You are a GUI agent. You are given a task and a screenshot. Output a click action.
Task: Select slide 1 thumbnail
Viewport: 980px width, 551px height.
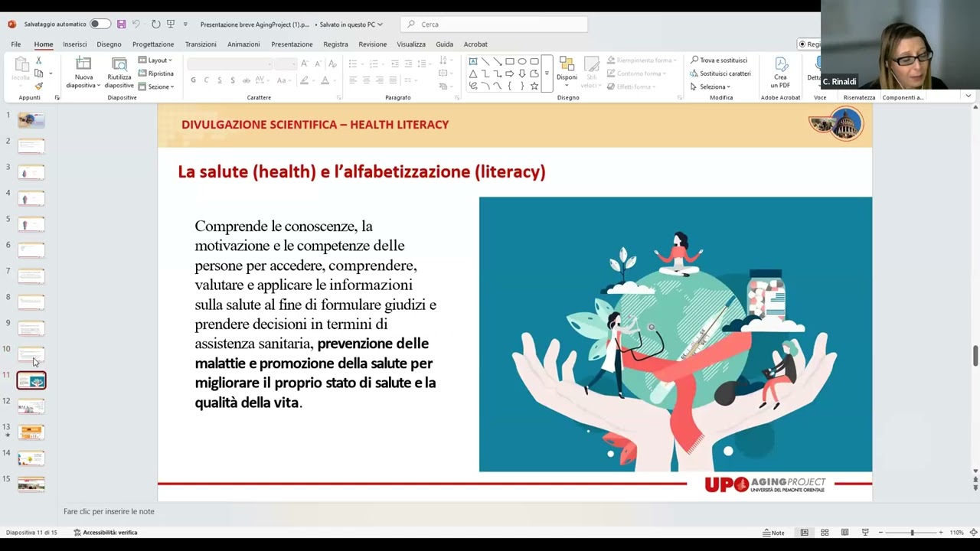tap(31, 120)
